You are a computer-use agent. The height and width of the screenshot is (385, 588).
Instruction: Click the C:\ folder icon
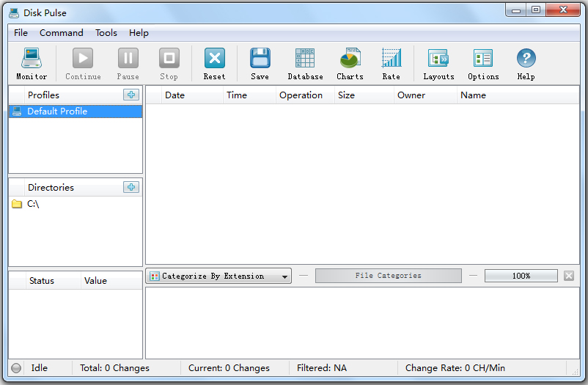click(x=17, y=204)
